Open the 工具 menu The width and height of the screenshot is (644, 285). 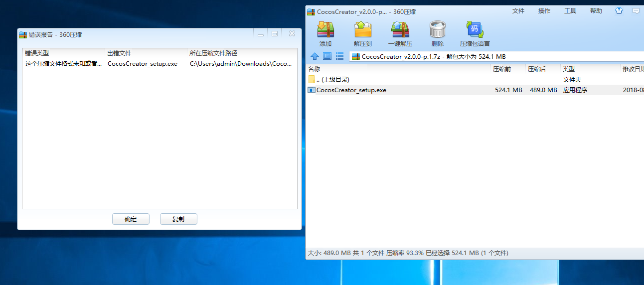tap(570, 11)
